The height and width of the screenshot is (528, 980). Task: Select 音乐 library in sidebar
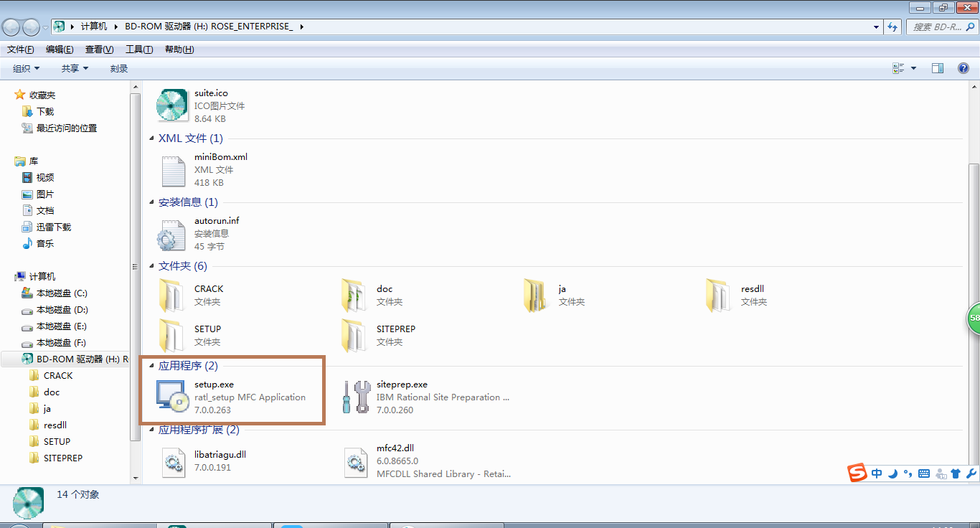point(45,243)
